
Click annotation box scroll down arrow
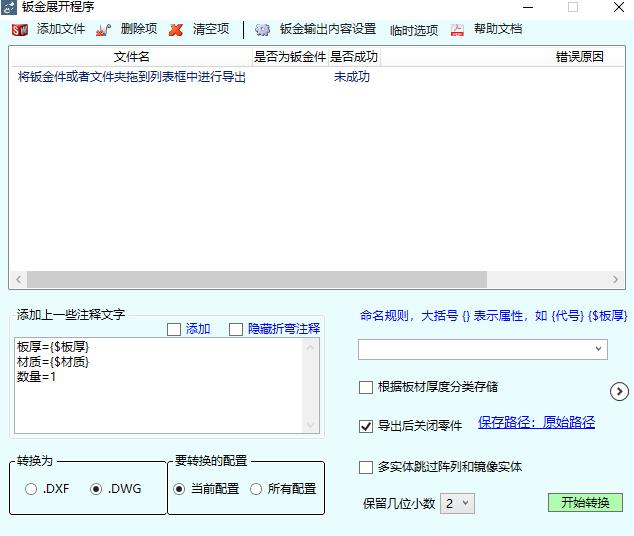click(311, 425)
